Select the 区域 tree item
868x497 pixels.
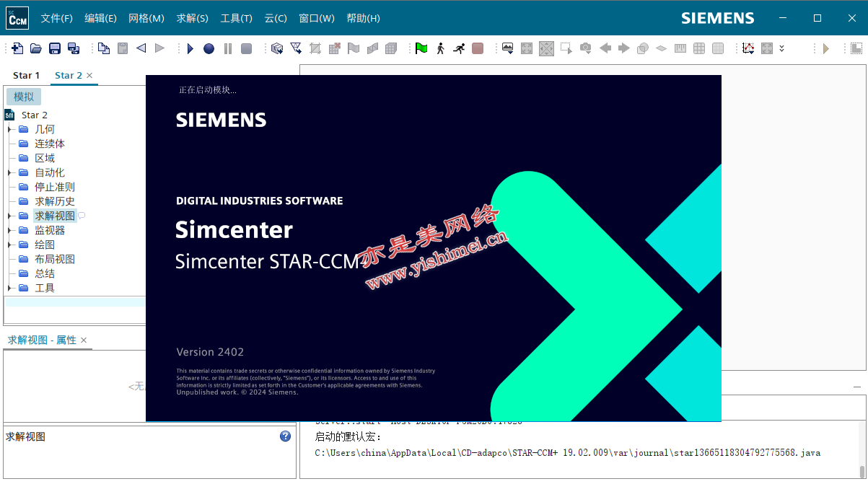coord(45,158)
